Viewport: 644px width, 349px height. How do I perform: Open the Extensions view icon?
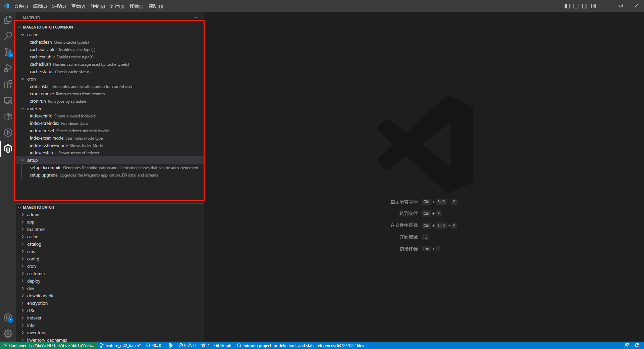(8, 84)
